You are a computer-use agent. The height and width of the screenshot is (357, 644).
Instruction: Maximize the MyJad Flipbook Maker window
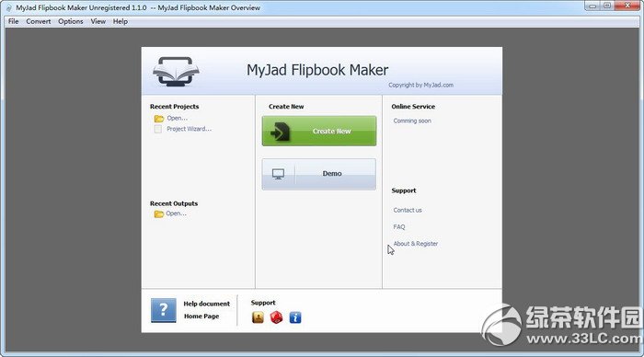[607, 6]
